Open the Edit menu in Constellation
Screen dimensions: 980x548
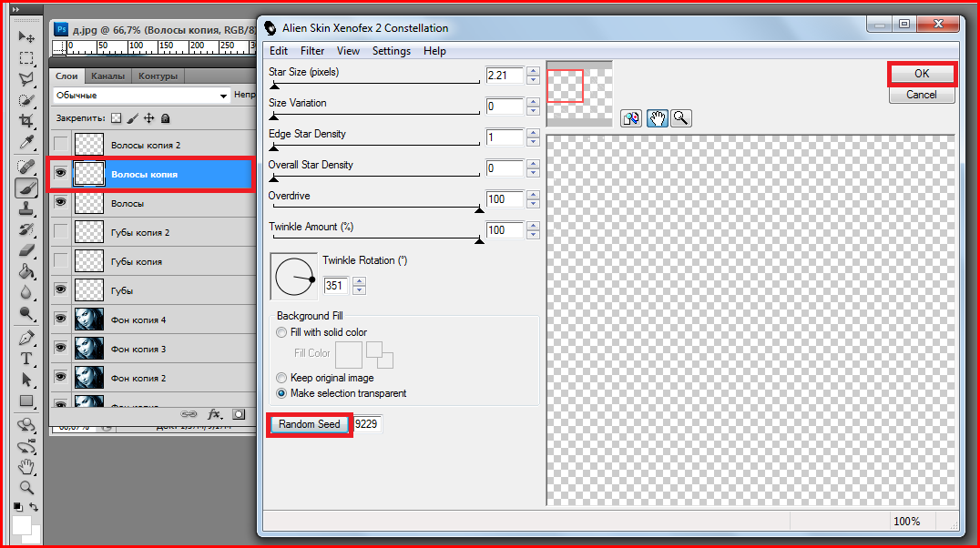point(279,51)
